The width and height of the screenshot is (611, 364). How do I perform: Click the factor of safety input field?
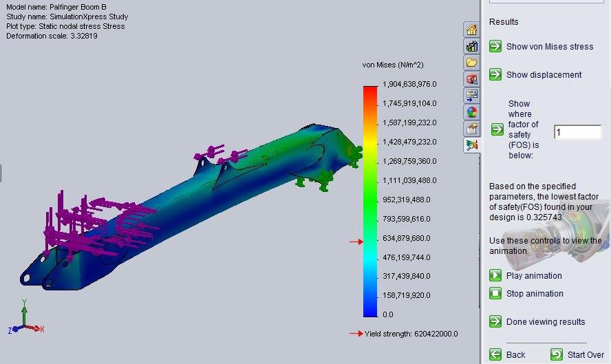pyautogui.click(x=577, y=132)
